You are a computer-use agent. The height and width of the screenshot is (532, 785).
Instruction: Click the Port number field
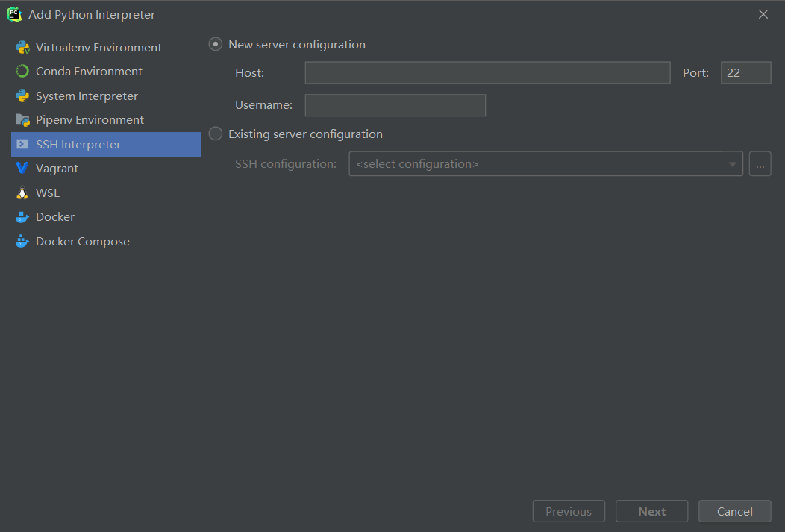[x=745, y=73]
